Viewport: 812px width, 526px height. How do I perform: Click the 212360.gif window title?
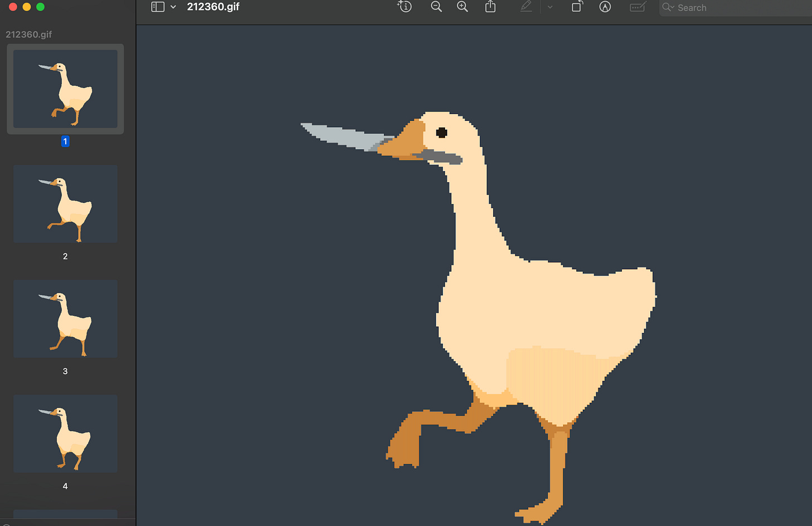coord(213,7)
